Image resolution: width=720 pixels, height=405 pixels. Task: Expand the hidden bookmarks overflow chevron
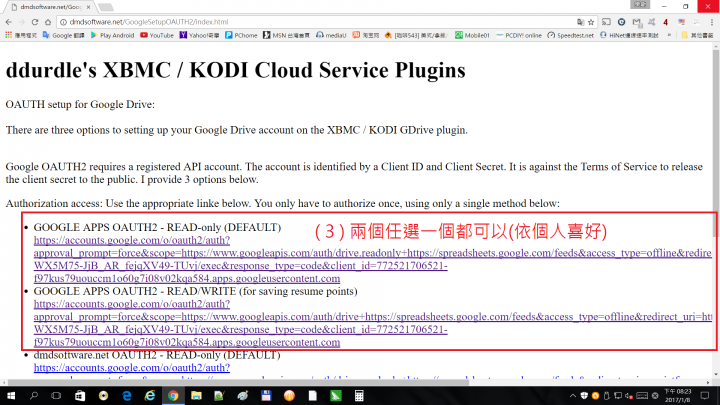(669, 35)
